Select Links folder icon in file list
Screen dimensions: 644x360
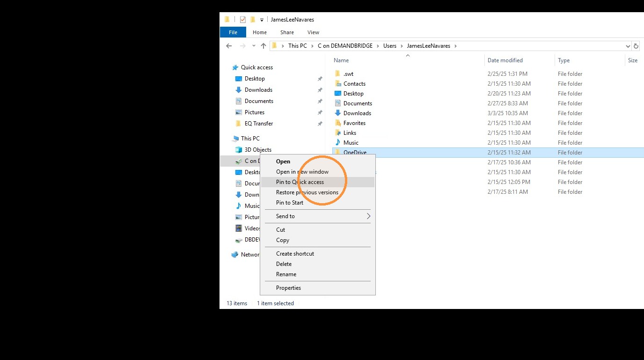[x=338, y=133]
